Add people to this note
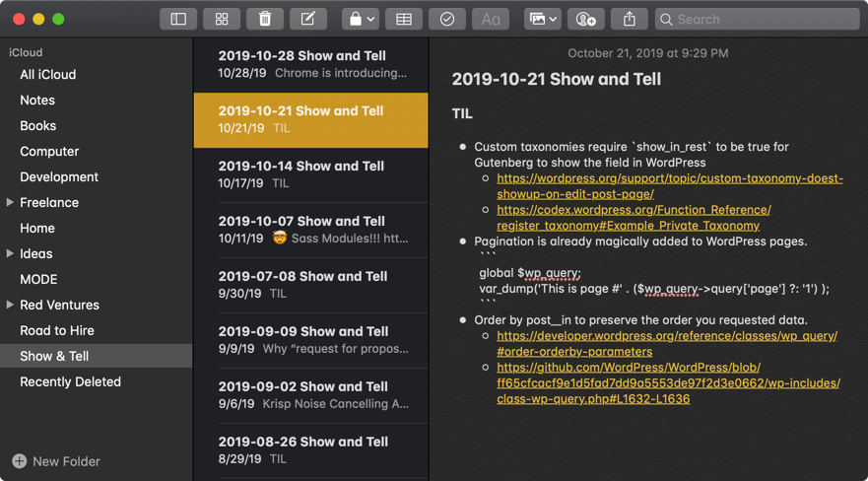Screen dimensions: 868x481 (585, 20)
